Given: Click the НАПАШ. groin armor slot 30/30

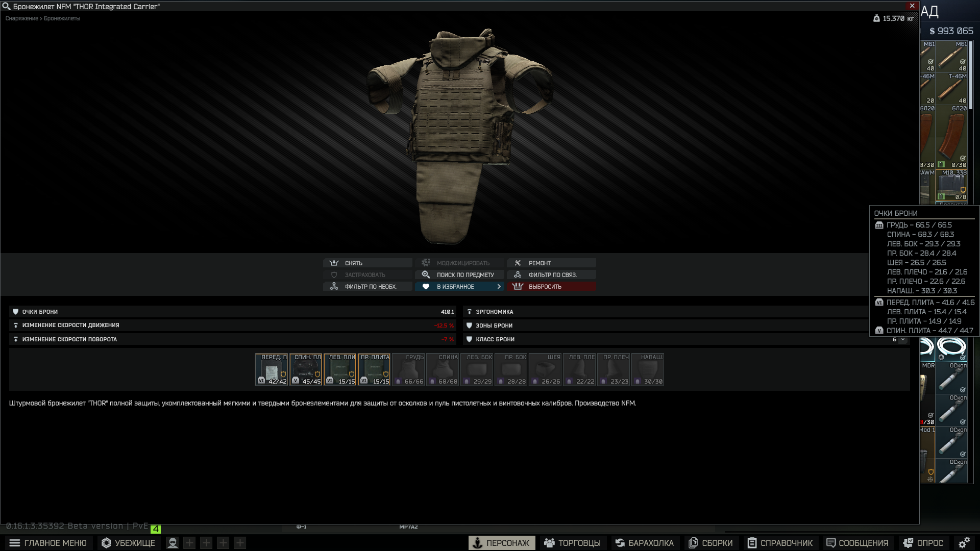Looking at the screenshot, I should click(648, 369).
